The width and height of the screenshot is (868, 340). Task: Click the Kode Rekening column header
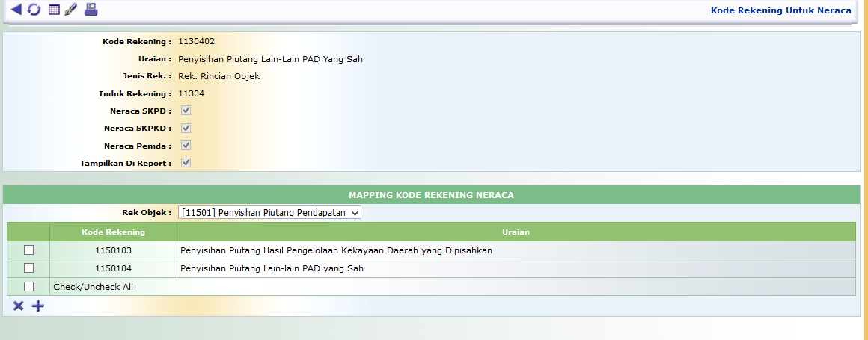pyautogui.click(x=113, y=232)
